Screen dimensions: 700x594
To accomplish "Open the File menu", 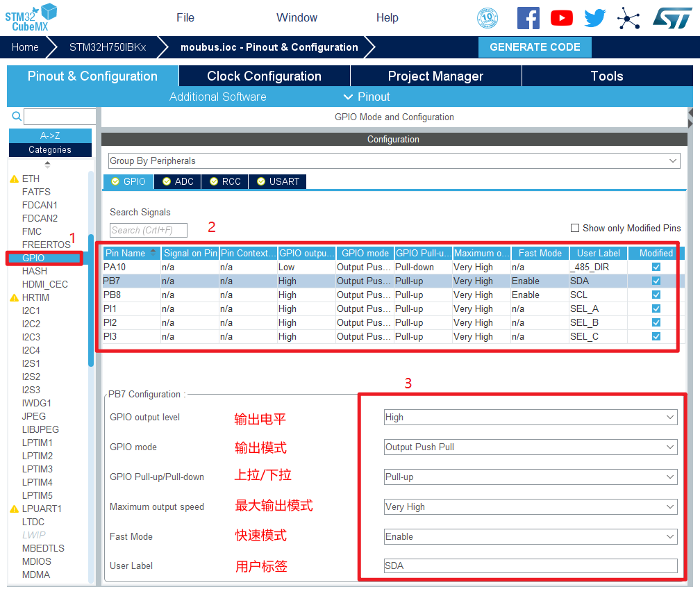I will click(185, 18).
